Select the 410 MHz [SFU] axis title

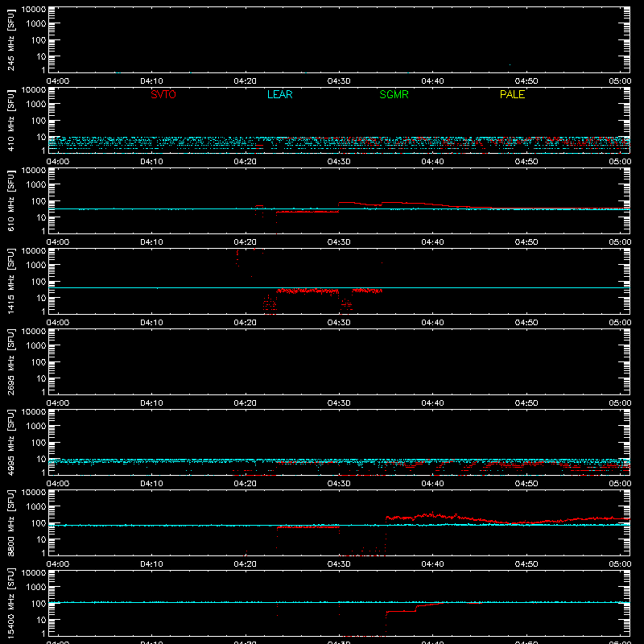click(x=10, y=121)
